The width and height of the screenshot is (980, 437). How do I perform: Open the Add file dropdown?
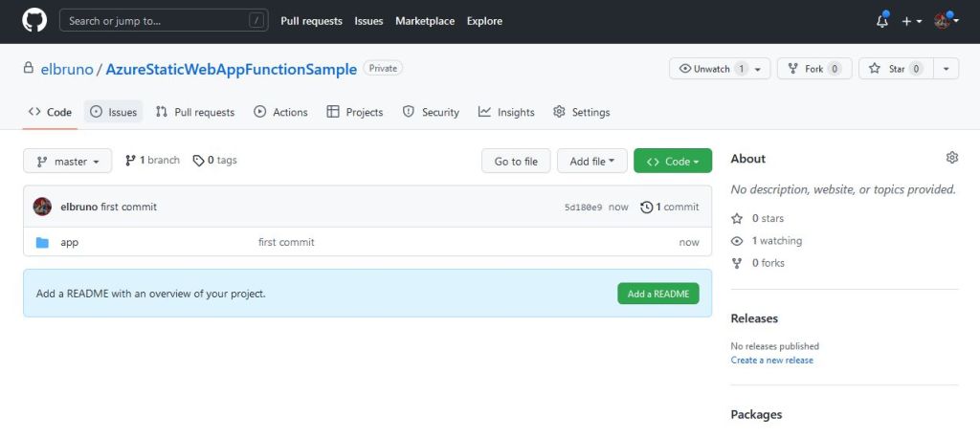click(x=591, y=161)
